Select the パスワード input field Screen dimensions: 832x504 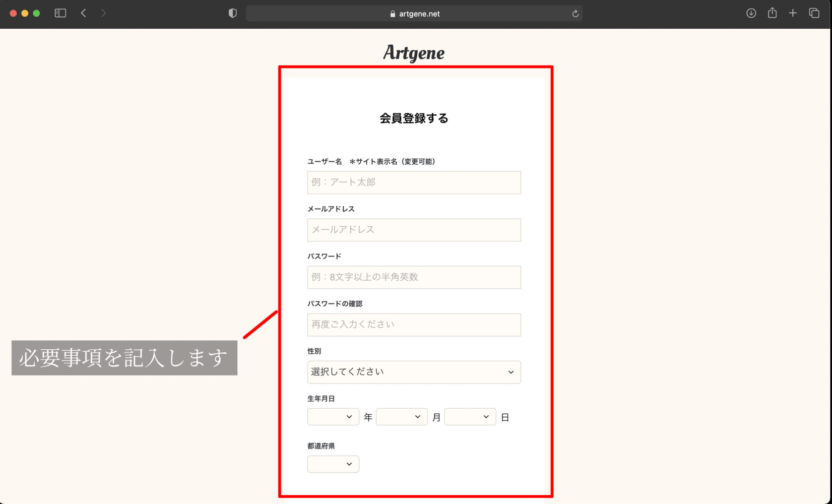[414, 277]
